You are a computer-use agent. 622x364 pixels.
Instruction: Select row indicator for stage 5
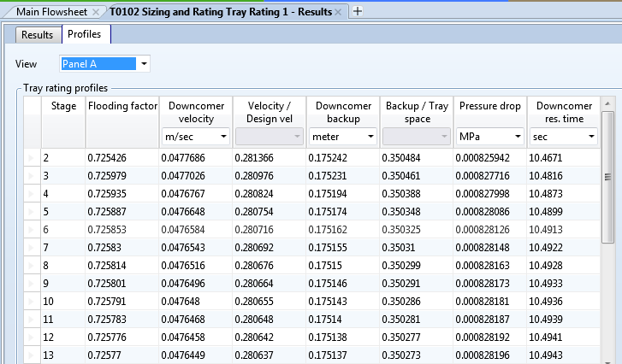click(x=33, y=212)
